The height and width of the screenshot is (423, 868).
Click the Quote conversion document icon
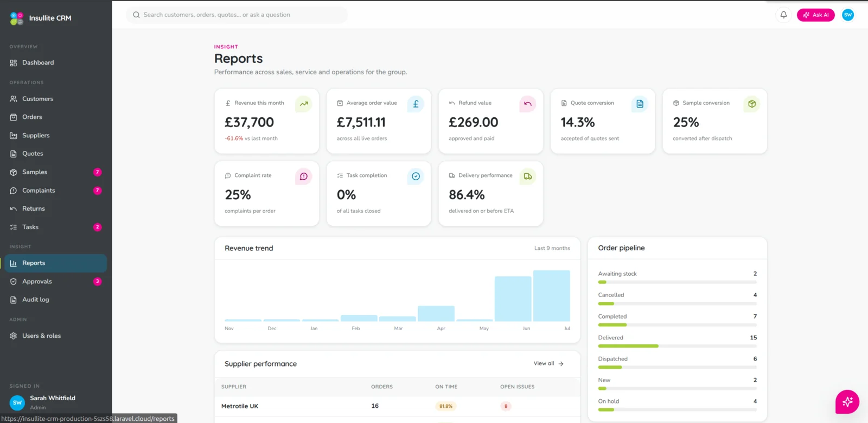pyautogui.click(x=640, y=104)
